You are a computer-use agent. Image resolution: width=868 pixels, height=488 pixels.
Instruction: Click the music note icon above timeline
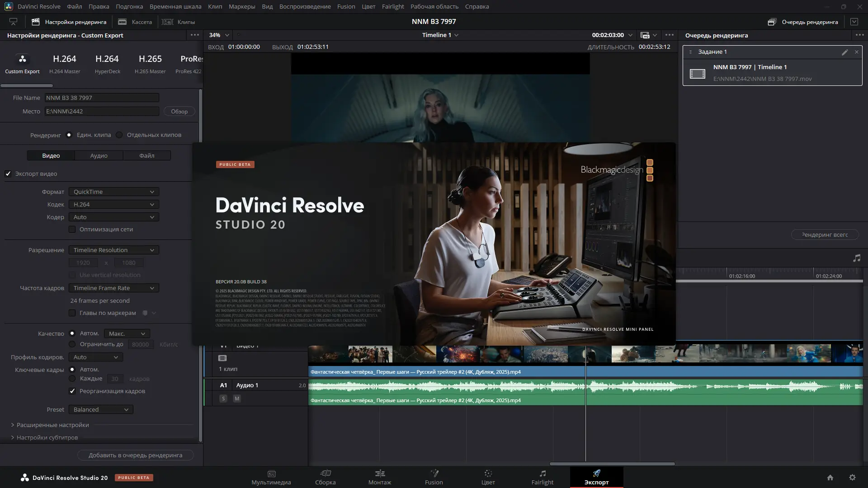click(x=857, y=258)
